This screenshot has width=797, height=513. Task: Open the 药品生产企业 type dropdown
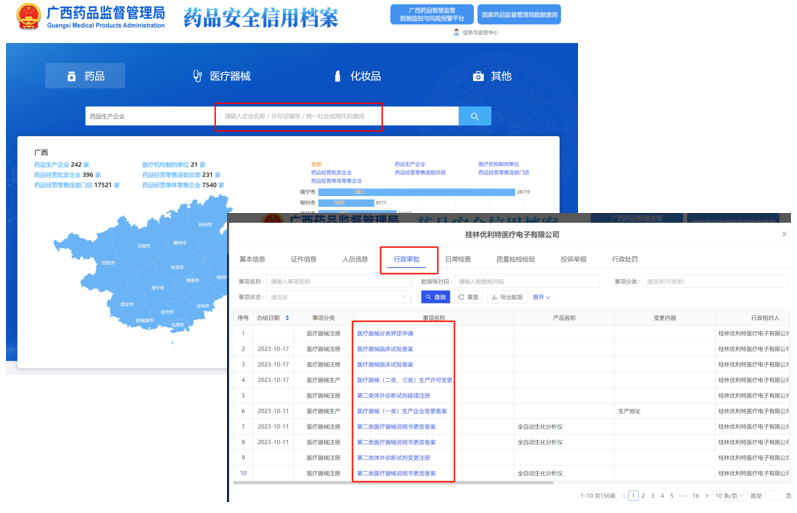(x=148, y=116)
